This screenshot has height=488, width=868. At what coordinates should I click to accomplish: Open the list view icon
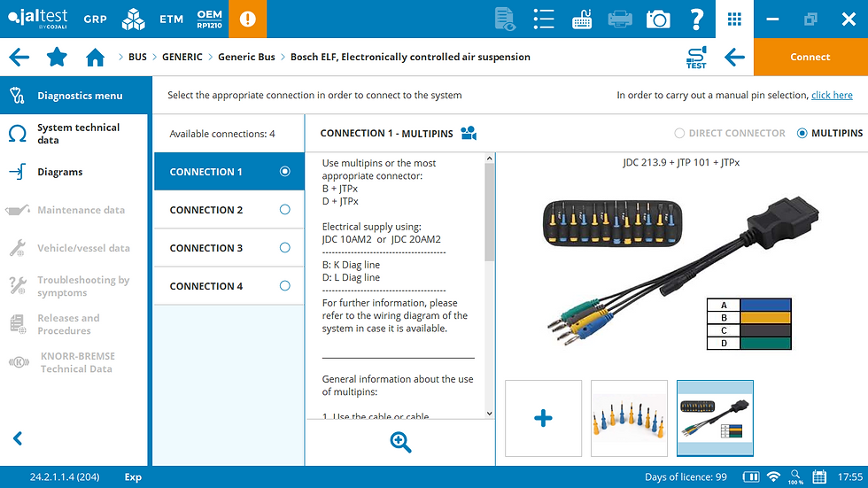[544, 19]
